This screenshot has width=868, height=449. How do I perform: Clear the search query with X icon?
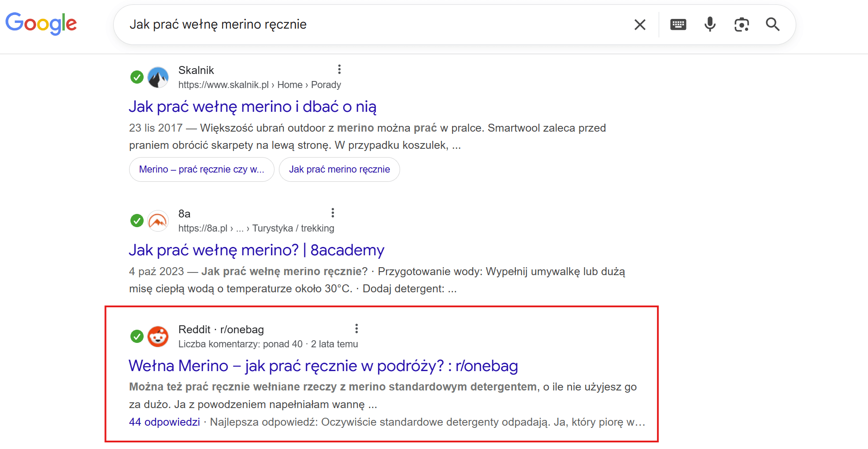(640, 25)
